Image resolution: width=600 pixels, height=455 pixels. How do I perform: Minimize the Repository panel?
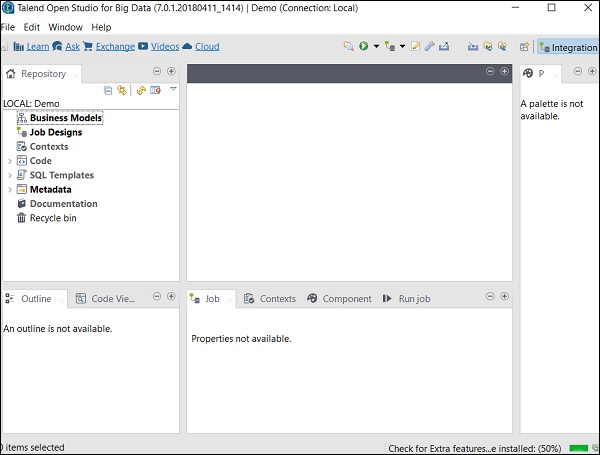pos(157,72)
